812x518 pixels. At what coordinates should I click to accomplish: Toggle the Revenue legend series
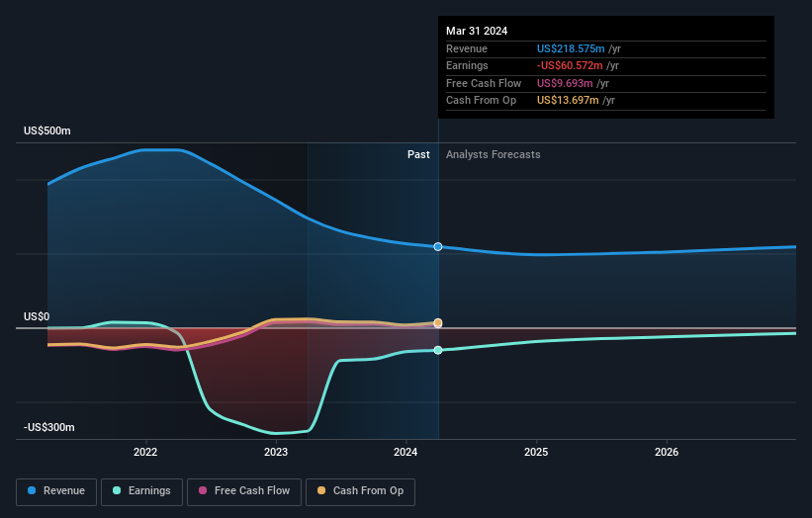pyautogui.click(x=56, y=491)
